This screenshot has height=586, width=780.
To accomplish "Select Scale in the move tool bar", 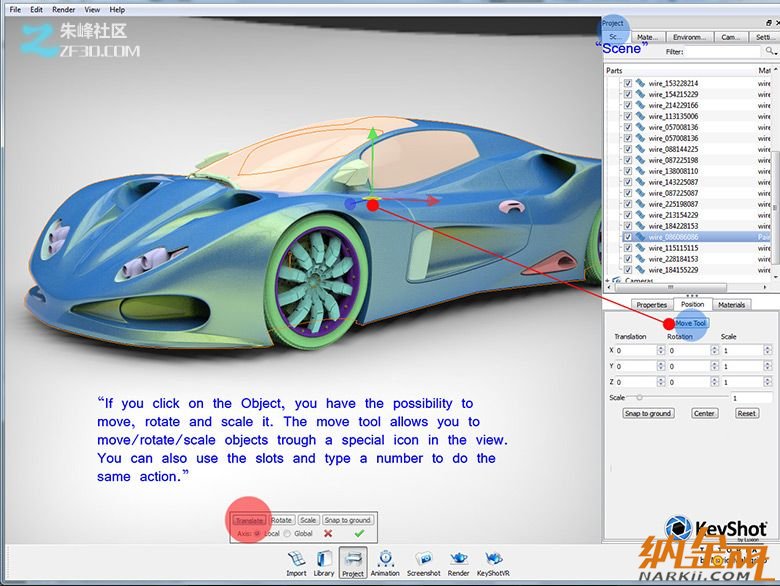I will tap(308, 520).
